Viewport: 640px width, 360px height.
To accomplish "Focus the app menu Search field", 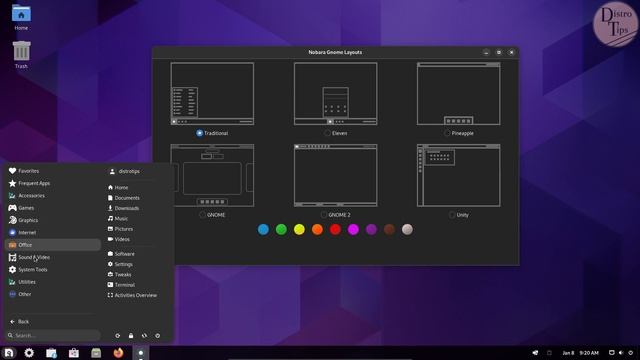I will pyautogui.click(x=53, y=335).
